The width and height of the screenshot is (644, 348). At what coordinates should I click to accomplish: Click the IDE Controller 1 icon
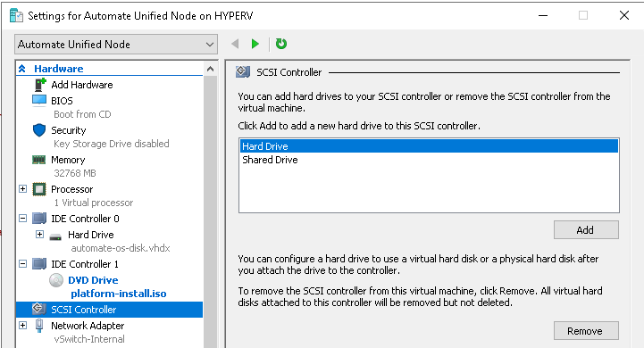[39, 264]
